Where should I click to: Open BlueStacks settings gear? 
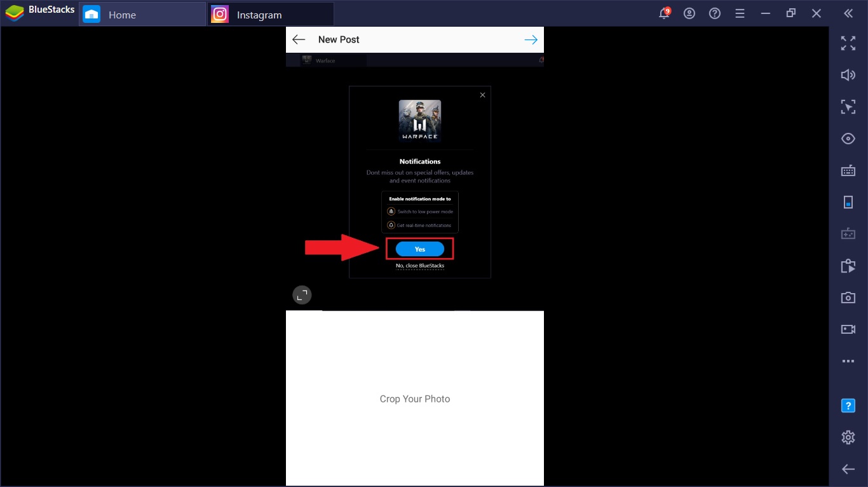(848, 437)
